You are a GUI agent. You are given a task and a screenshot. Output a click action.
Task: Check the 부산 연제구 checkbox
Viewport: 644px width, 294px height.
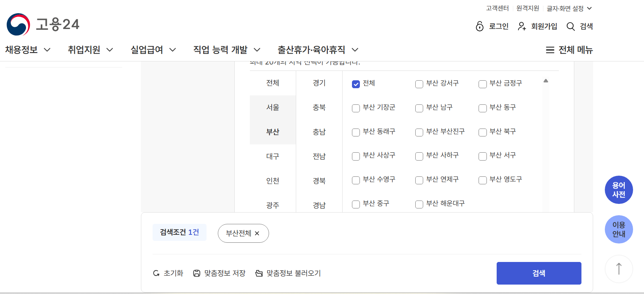click(419, 180)
